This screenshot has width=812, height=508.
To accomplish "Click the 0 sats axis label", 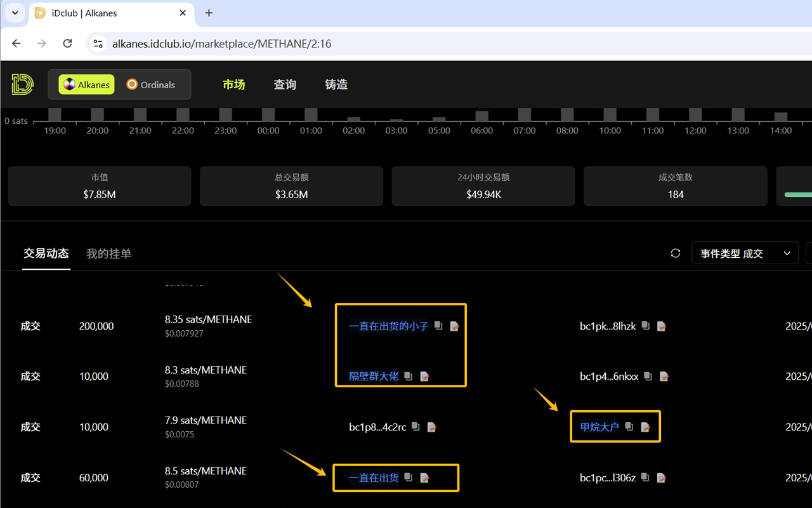I will [x=16, y=121].
